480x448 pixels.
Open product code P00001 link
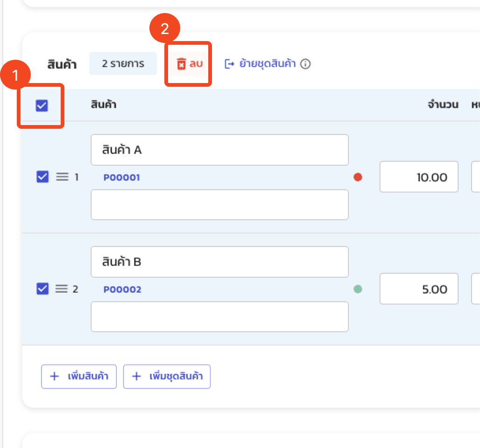(122, 178)
